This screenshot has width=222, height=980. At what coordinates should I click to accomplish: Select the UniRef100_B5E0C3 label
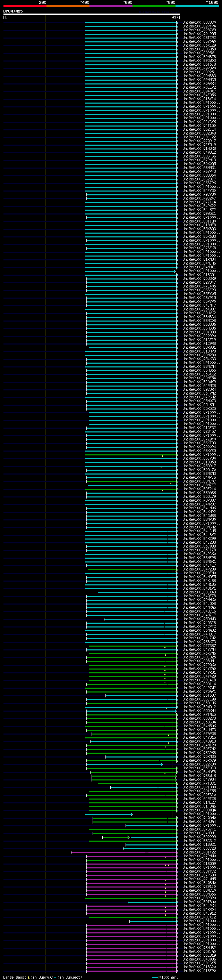coord(199,768)
